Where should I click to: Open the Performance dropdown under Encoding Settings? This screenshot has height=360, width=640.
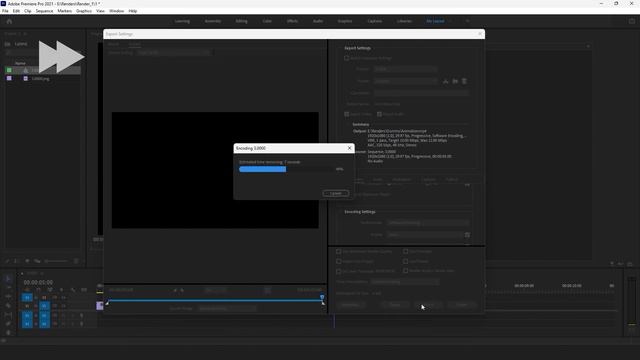pos(427,223)
